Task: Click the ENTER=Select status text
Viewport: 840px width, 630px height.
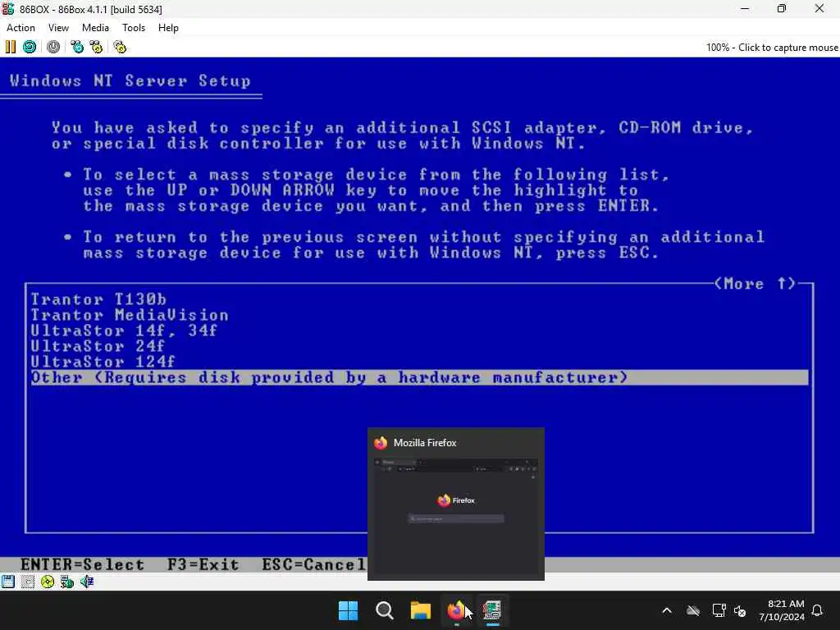Action: [83, 564]
